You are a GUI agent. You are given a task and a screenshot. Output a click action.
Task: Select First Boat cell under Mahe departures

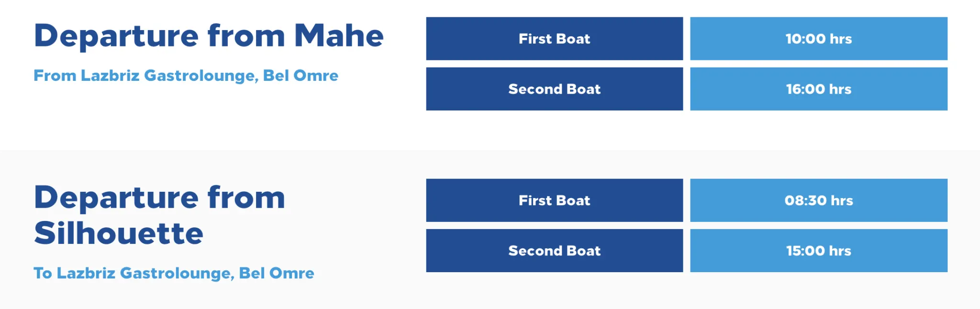coord(554,39)
